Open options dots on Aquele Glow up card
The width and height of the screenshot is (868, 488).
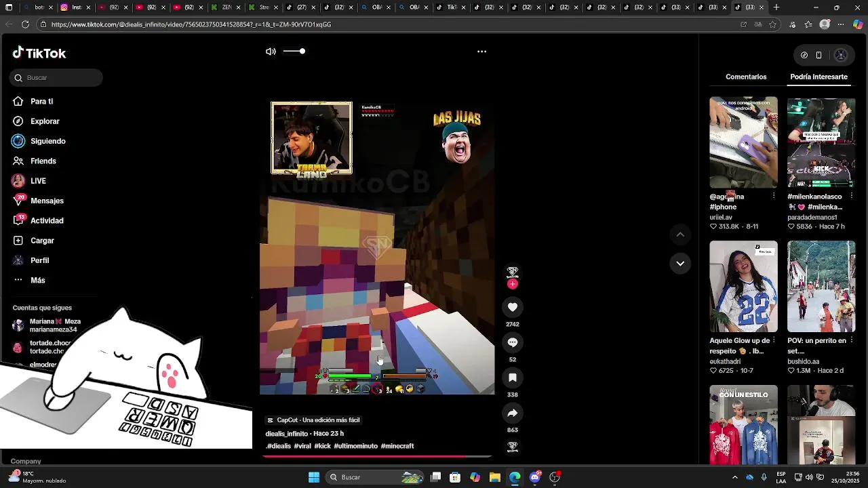tap(774, 340)
